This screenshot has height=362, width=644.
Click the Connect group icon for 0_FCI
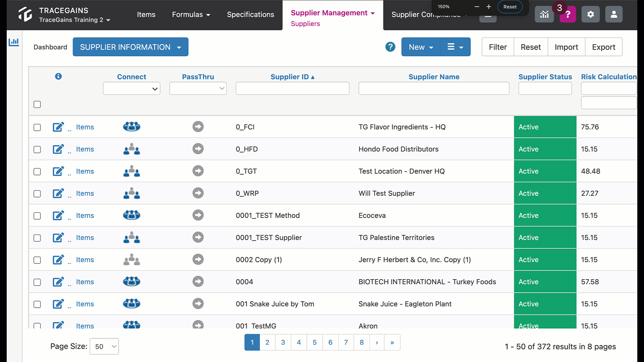click(131, 127)
